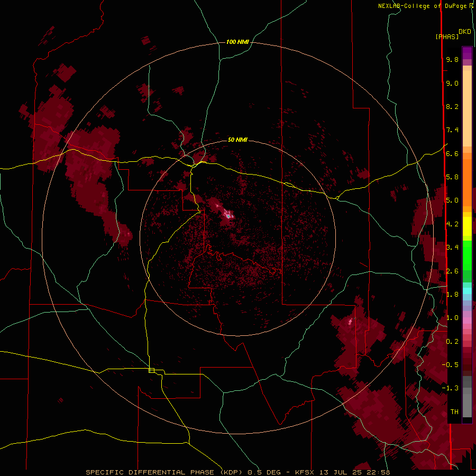Select the purple top band of the color bar
The width and height of the screenshot is (476, 476).
[x=467, y=53]
